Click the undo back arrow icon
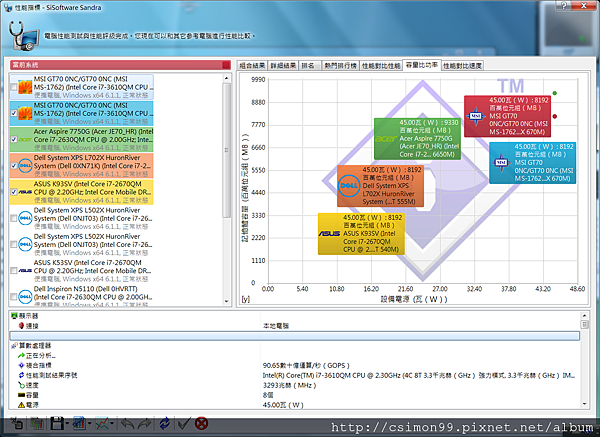This screenshot has width=600, height=437. coord(128,423)
